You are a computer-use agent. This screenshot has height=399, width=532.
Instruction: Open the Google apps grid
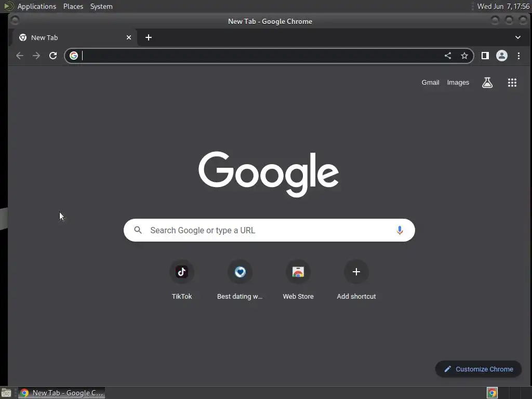click(x=512, y=83)
